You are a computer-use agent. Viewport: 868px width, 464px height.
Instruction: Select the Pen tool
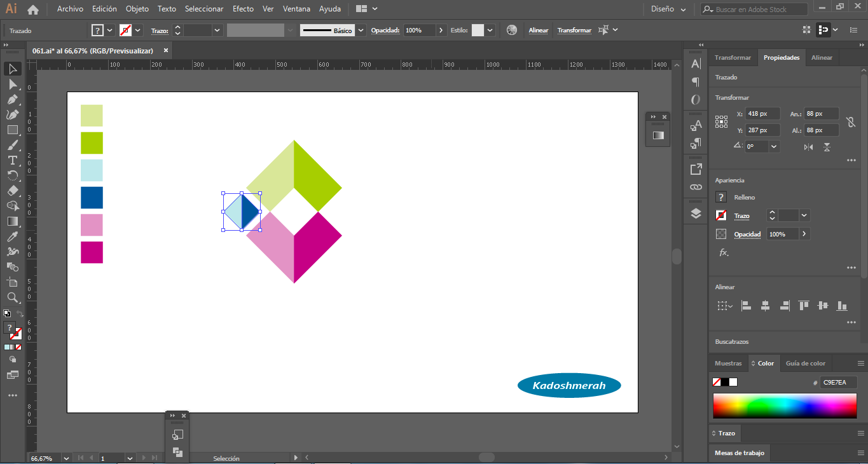coord(13,99)
